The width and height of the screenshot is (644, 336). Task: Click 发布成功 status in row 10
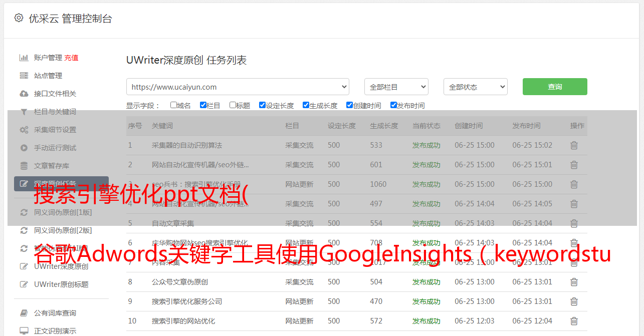[426, 321]
